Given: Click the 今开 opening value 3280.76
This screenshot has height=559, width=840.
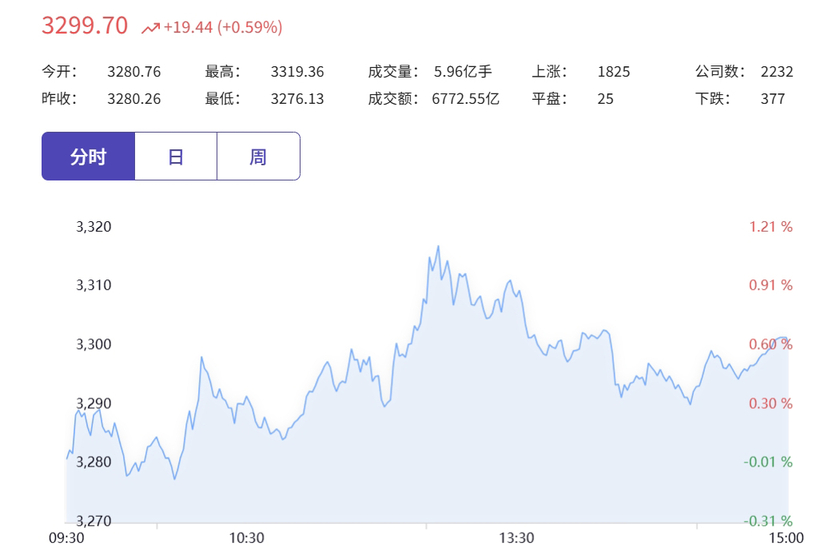Looking at the screenshot, I should click(134, 71).
